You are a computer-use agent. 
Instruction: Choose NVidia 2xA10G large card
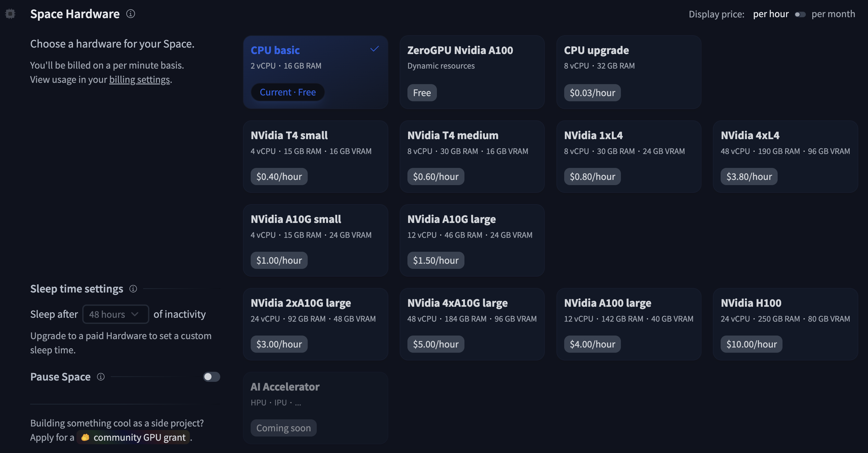(x=315, y=324)
